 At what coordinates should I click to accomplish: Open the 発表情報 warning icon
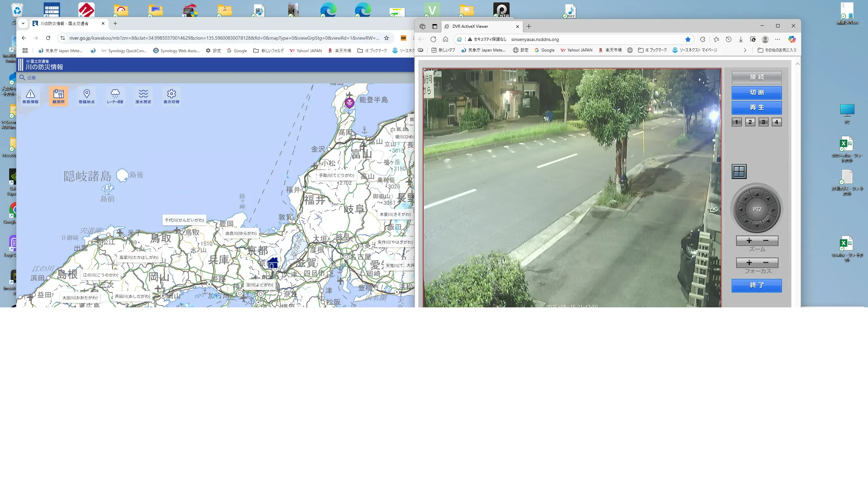pos(30,96)
